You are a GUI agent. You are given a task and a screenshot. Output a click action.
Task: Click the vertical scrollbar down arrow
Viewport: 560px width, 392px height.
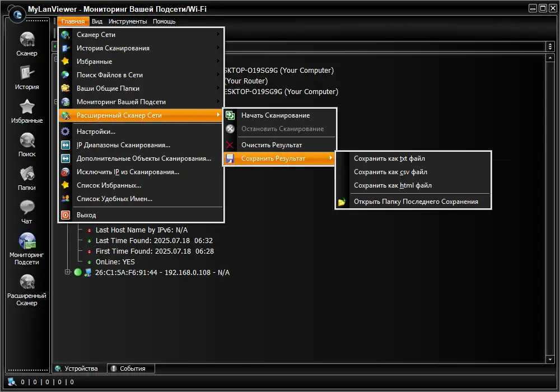pos(550,359)
